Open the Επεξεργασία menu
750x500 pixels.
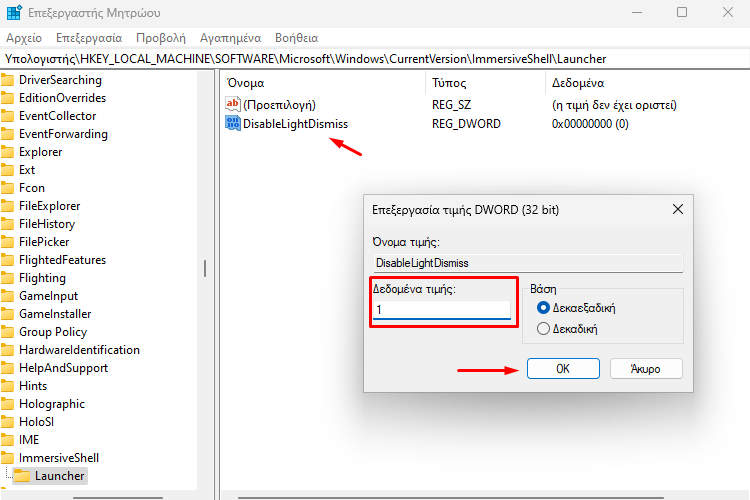point(89,38)
